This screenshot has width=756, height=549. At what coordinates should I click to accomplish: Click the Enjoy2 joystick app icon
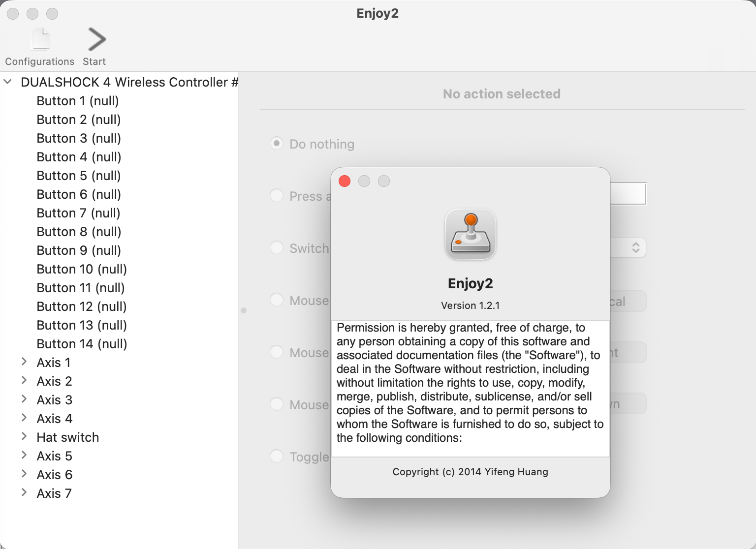[470, 234]
